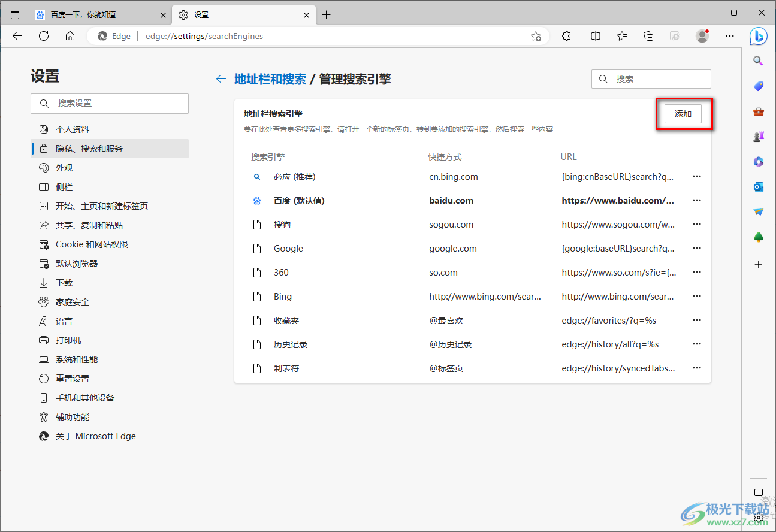Click the @最喜欢 shortcut text
This screenshot has width=776, height=532.
point(446,321)
